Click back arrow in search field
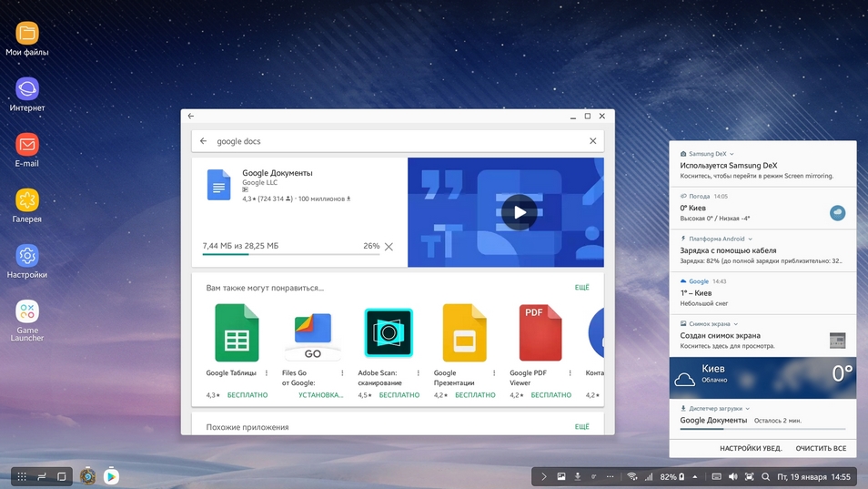 coord(203,141)
